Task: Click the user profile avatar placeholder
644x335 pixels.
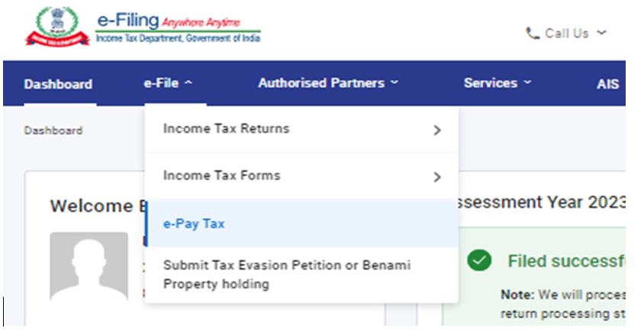Action: coord(89,266)
